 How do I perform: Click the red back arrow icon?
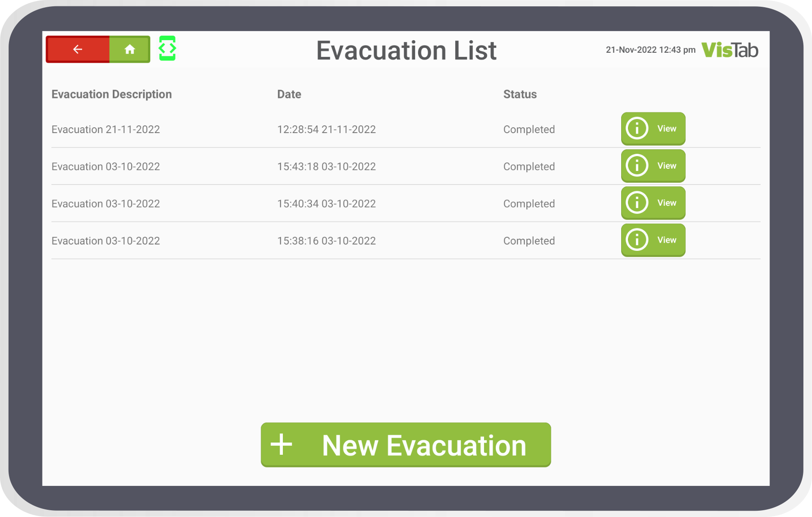77,50
